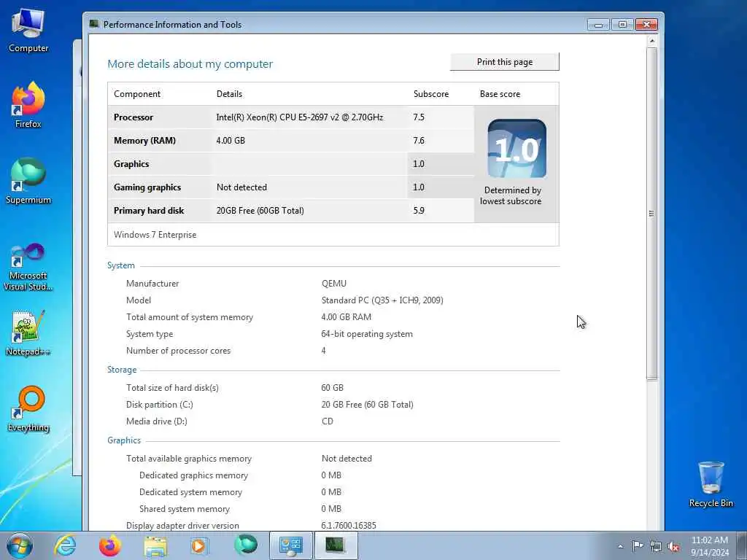747x560 pixels.
Task: Click the Subscore column header
Action: (431, 94)
